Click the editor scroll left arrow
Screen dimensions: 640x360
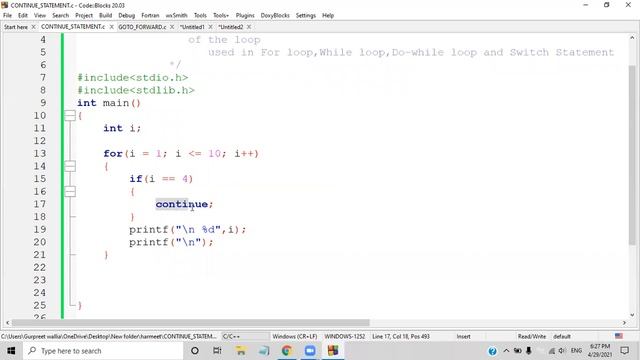[x=7, y=323]
